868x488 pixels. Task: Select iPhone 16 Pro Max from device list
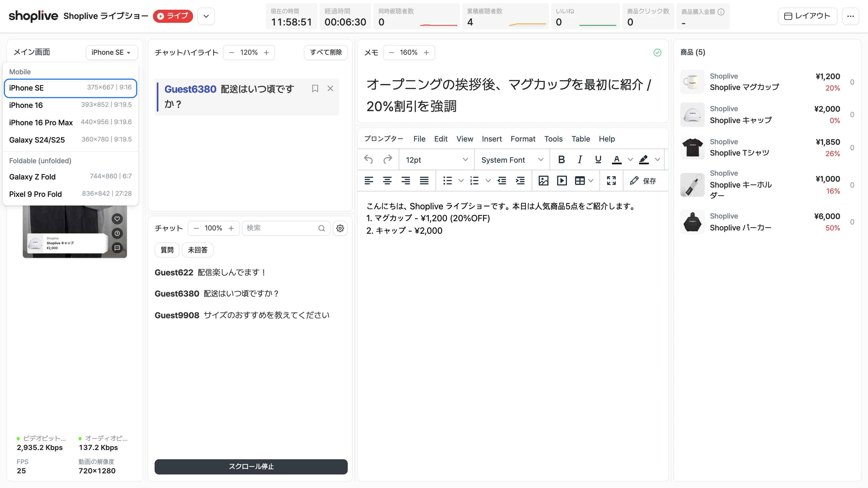[x=71, y=123]
